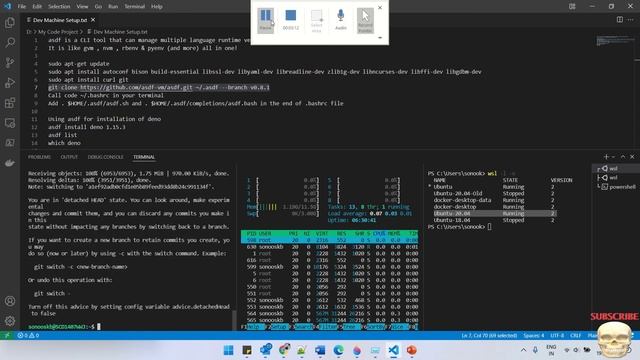The height and width of the screenshot is (360, 640).
Task: Select the Dev Machine Setup.txt editor tab
Action: point(60,20)
